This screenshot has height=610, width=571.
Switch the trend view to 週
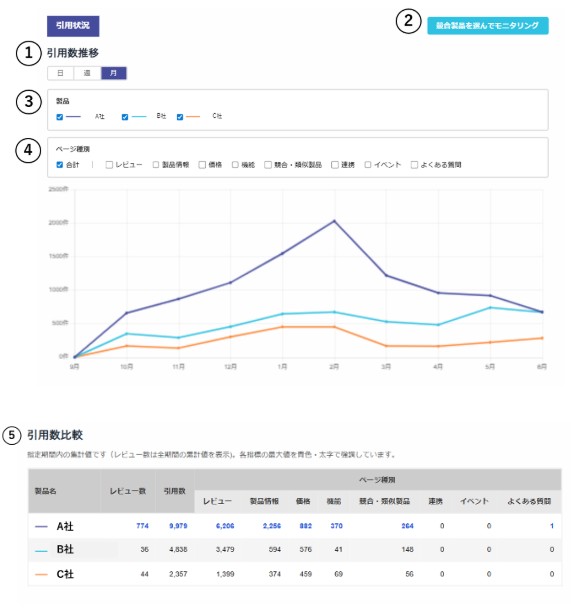click(x=87, y=73)
